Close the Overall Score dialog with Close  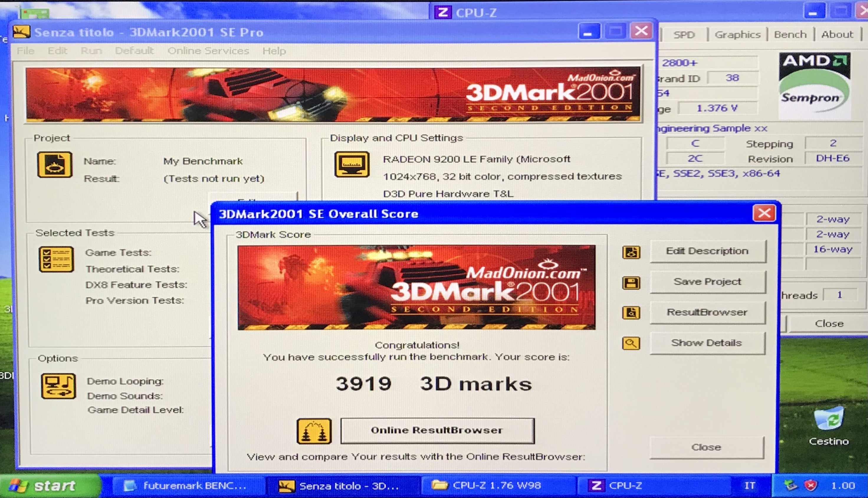point(706,447)
